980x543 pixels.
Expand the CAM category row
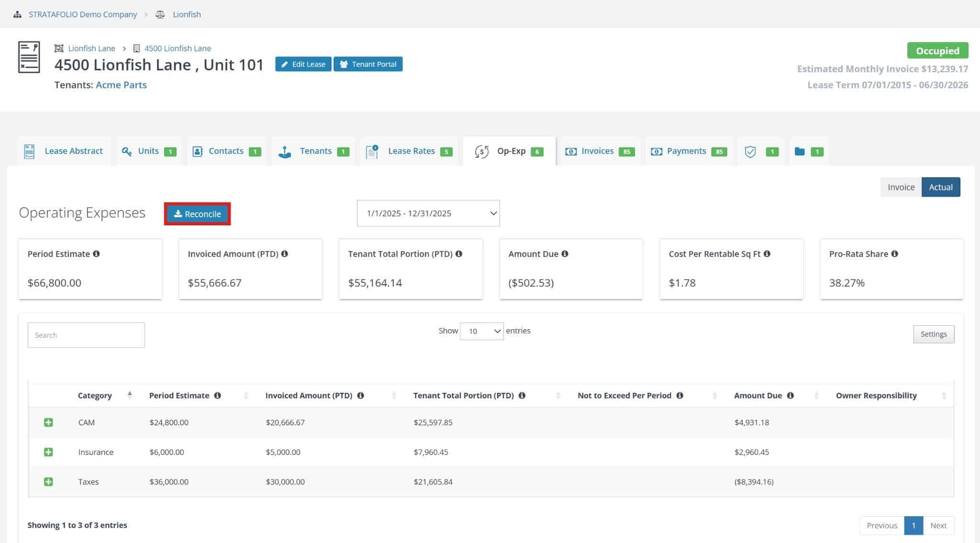pos(48,422)
